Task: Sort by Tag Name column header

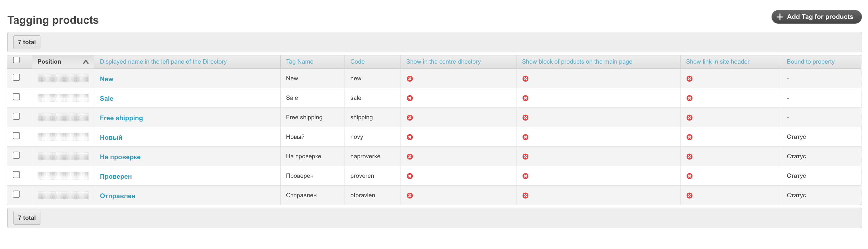Action: click(x=299, y=62)
